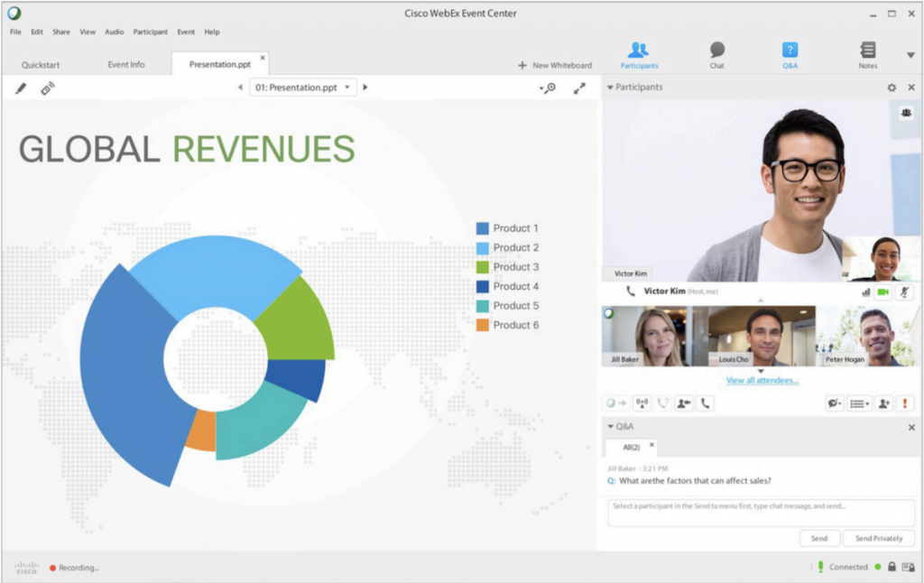Click the video layout icon on Victor's video
The image size is (924, 583).
tap(906, 112)
